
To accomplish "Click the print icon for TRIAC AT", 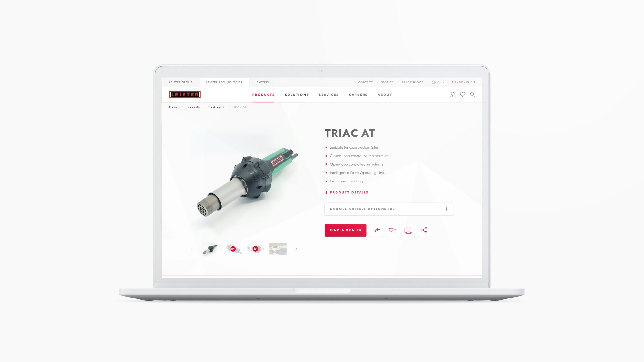I will [408, 230].
